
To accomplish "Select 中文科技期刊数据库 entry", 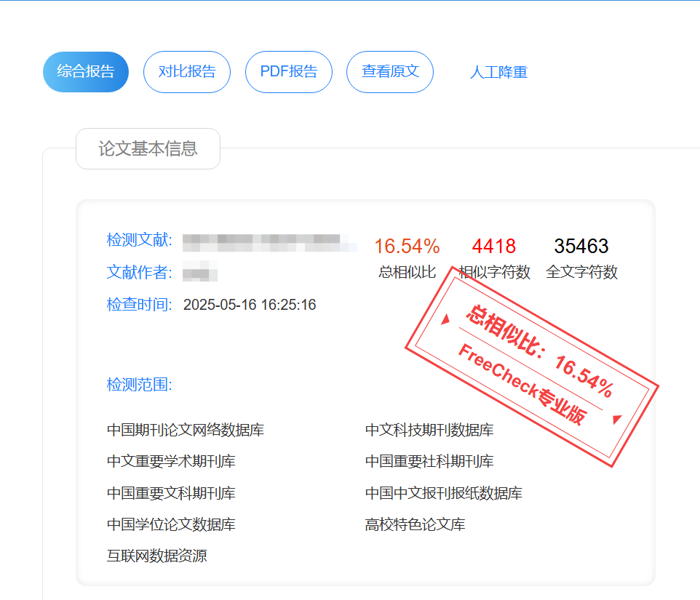I will (x=428, y=430).
